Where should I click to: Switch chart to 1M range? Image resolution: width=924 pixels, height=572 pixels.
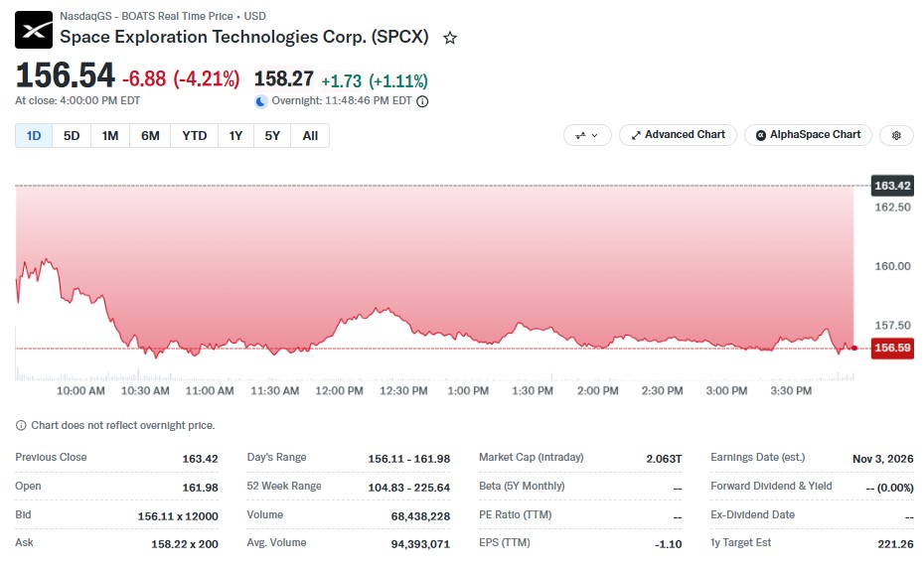click(110, 136)
